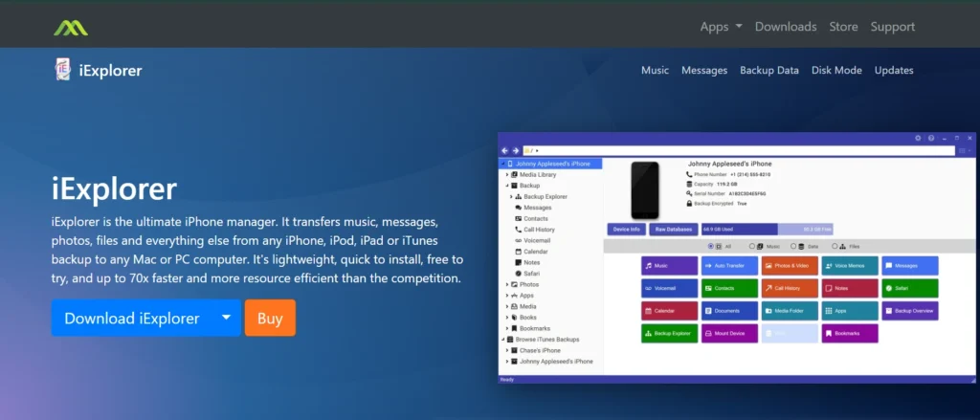
Task: Expand the Chase's iPhone backup node
Action: (507, 350)
